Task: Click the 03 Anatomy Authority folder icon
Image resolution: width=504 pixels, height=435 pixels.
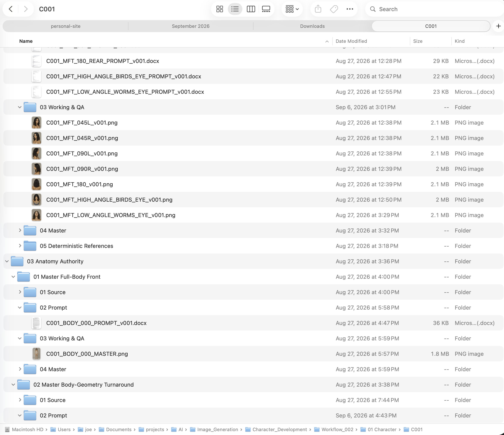Action: pos(17,261)
